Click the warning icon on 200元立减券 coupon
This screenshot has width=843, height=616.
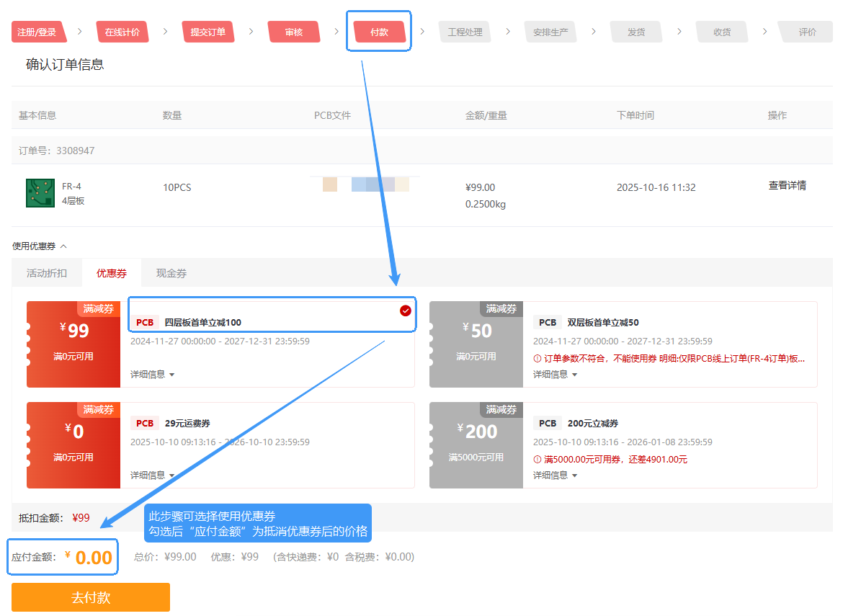pyautogui.click(x=537, y=460)
